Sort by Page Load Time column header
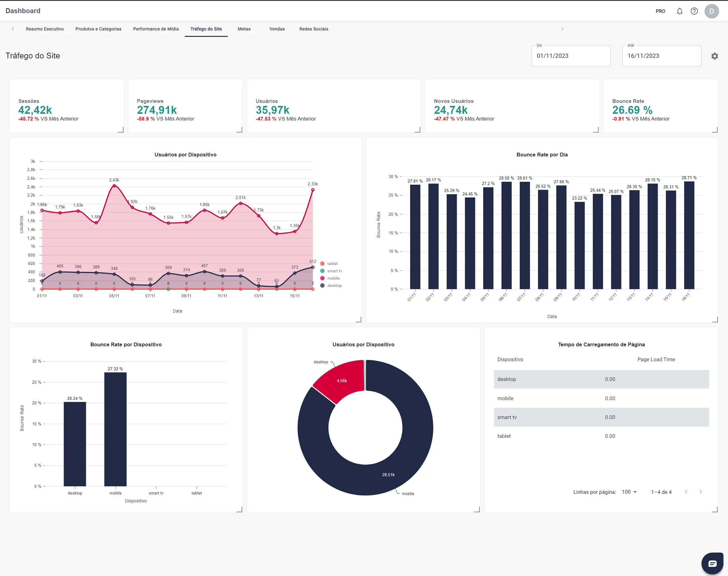 656,359
